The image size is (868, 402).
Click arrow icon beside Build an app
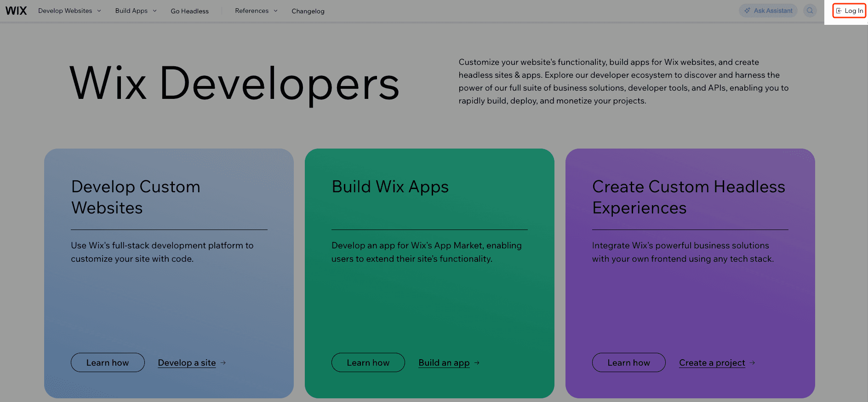pos(477,363)
